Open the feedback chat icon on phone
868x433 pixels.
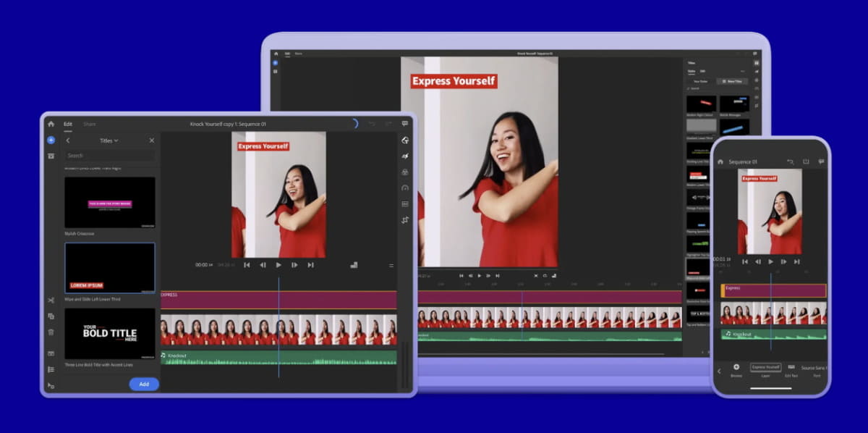click(821, 161)
